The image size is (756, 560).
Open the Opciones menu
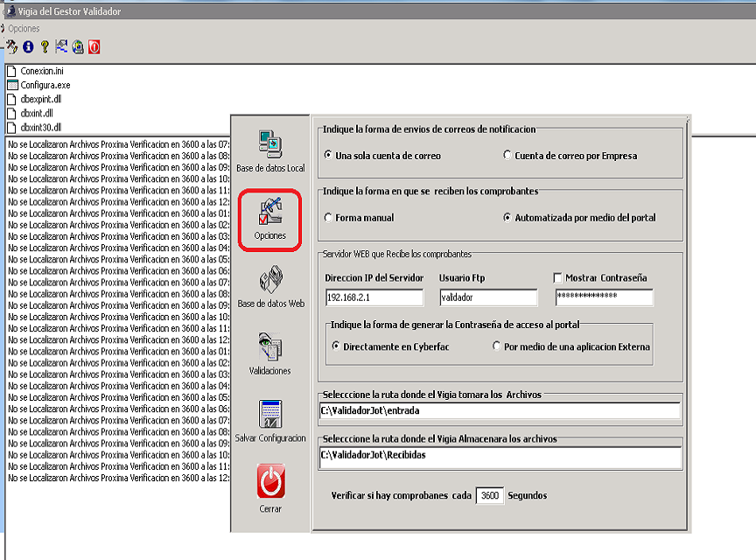pyautogui.click(x=24, y=29)
